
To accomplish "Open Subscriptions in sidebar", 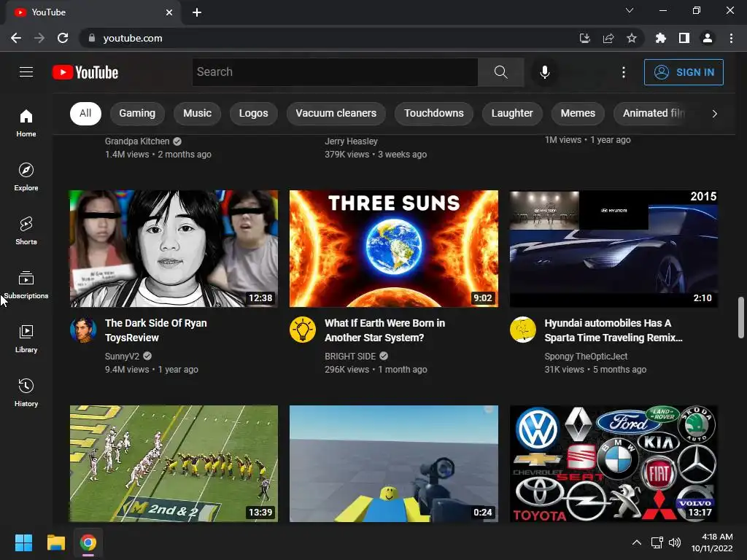I will point(26,285).
